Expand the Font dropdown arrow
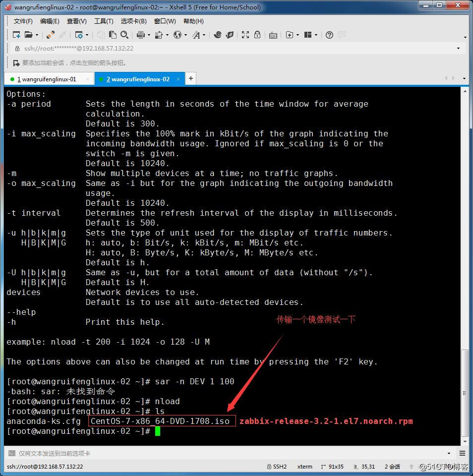Screen dimensions: 473x476 click(204, 35)
